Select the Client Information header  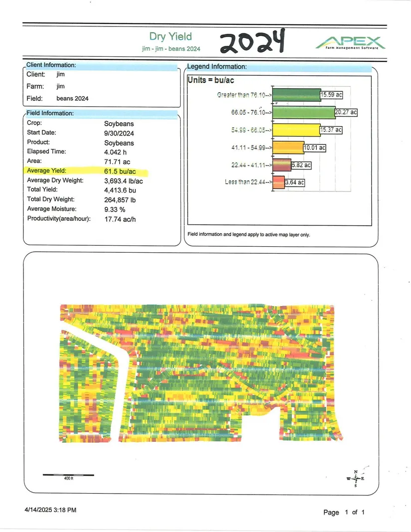click(x=51, y=65)
